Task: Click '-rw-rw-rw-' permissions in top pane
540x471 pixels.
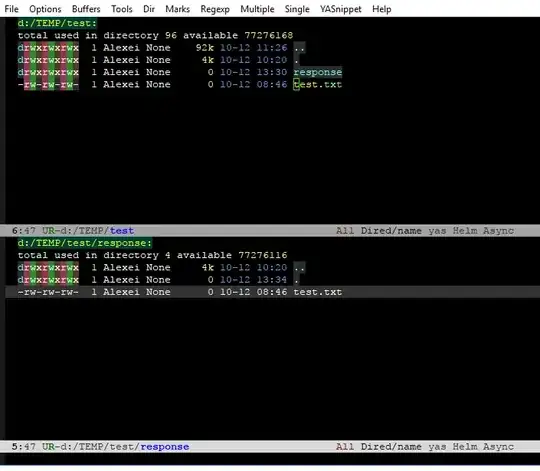Action: click(x=48, y=84)
